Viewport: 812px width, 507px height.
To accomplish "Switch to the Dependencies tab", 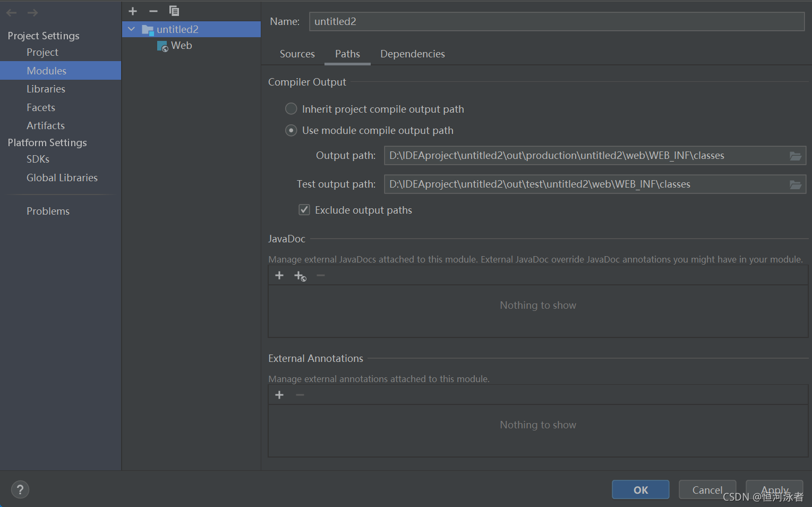I will tap(413, 54).
